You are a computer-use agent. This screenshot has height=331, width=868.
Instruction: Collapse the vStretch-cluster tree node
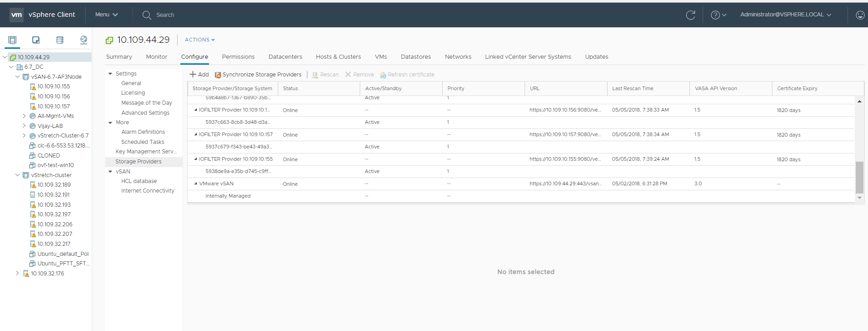(x=18, y=175)
